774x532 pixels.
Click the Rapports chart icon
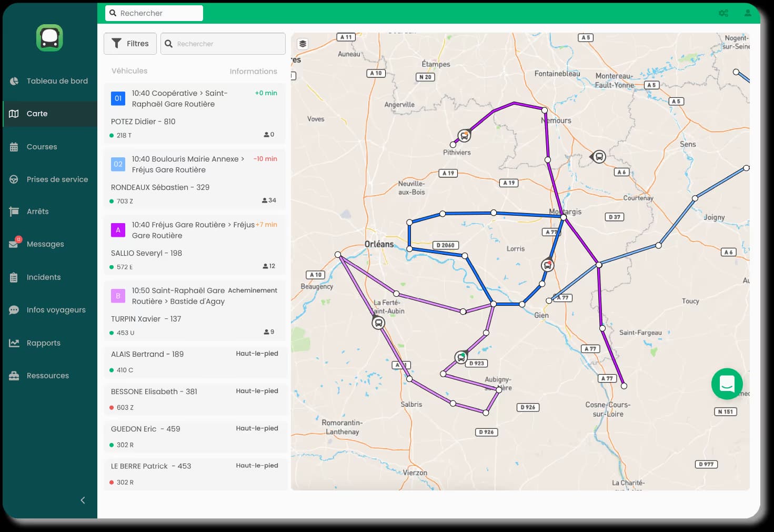click(14, 343)
